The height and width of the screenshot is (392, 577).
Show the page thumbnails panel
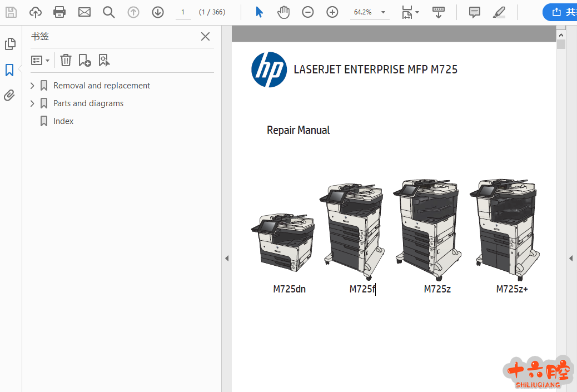tap(9, 44)
